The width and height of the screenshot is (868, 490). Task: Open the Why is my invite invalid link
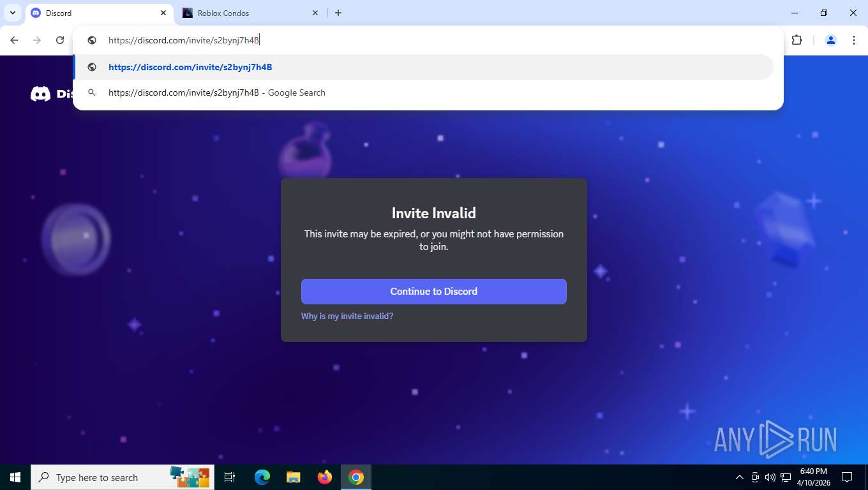click(347, 316)
